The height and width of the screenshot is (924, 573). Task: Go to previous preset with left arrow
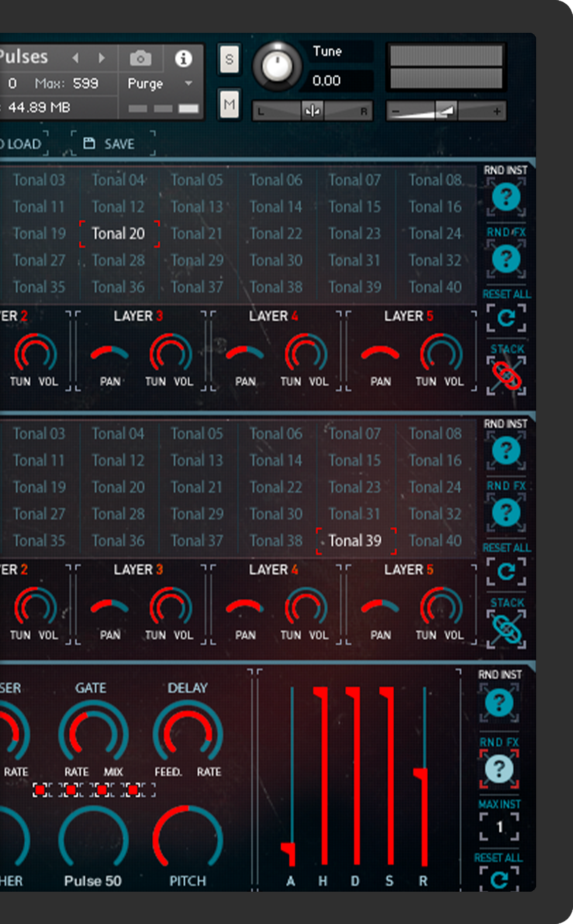click(x=76, y=58)
